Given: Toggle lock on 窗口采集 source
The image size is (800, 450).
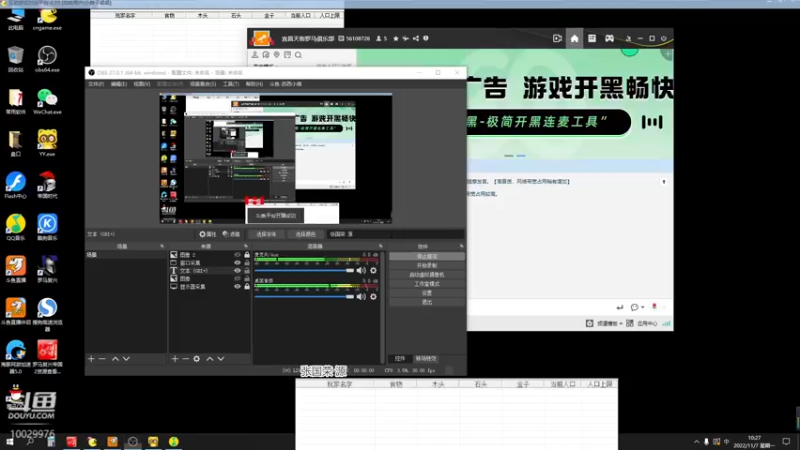Looking at the screenshot, I should click(247, 263).
